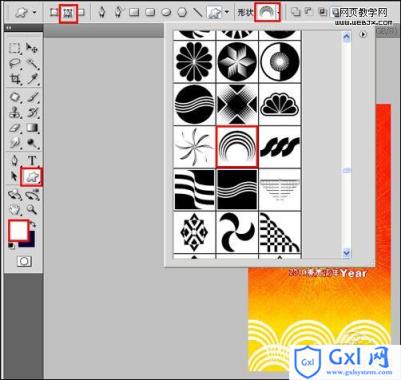The height and width of the screenshot is (380, 401).
Task: Expand the geometry options arrow beside custom shape
Action: 227,12
